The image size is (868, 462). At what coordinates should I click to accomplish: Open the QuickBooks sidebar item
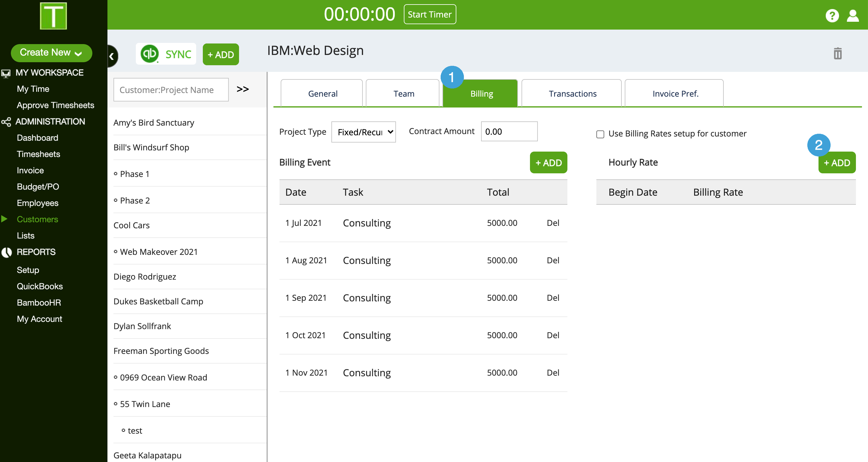point(40,286)
